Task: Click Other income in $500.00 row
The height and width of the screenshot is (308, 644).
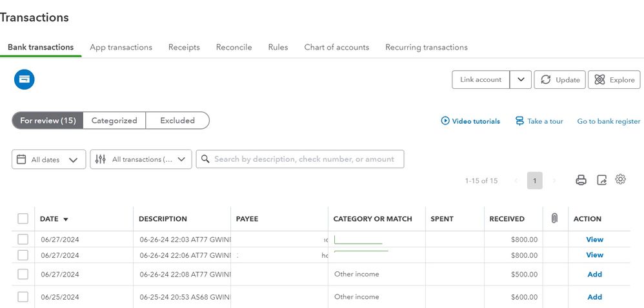Action: pos(356,274)
